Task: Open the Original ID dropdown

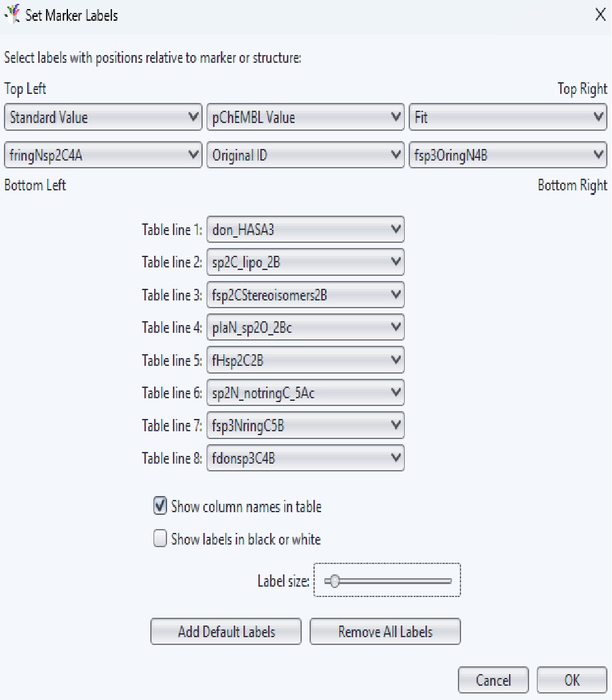Action: (305, 155)
